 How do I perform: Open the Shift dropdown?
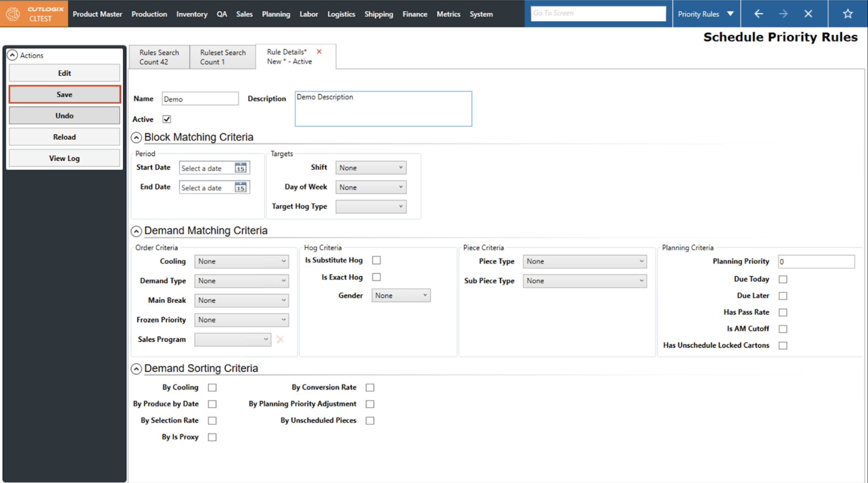pos(371,168)
